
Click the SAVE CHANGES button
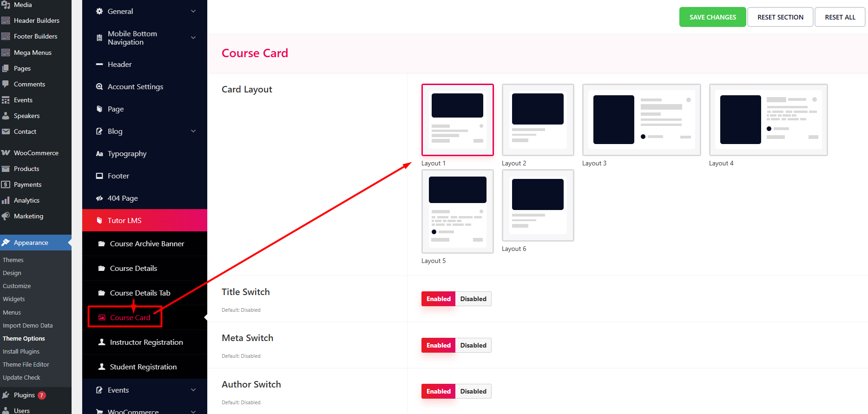[712, 17]
